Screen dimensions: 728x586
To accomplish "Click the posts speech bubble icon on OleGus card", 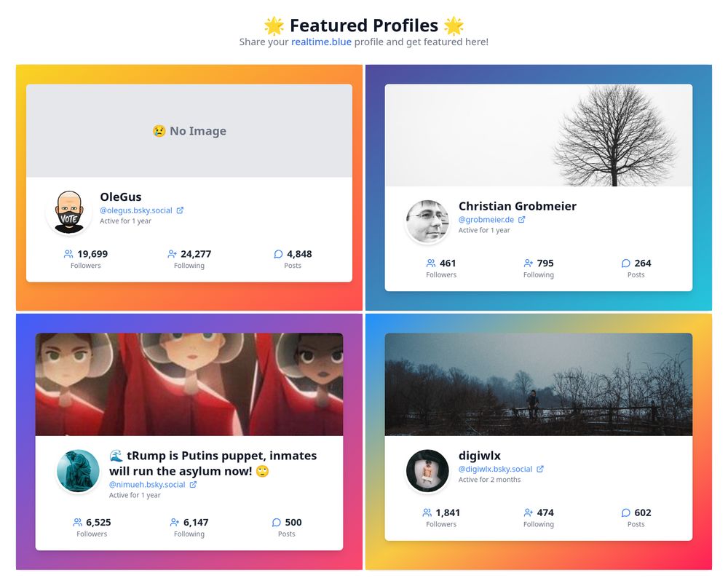I will 278,254.
